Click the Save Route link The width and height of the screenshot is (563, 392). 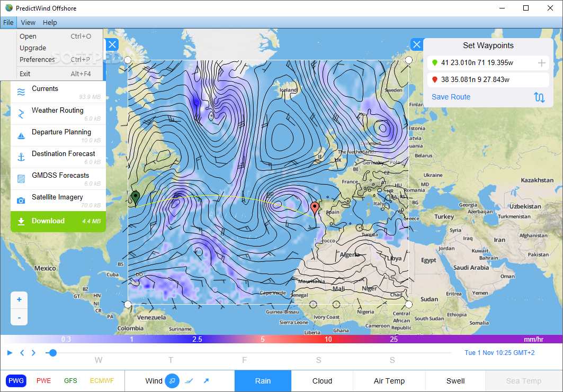point(451,97)
